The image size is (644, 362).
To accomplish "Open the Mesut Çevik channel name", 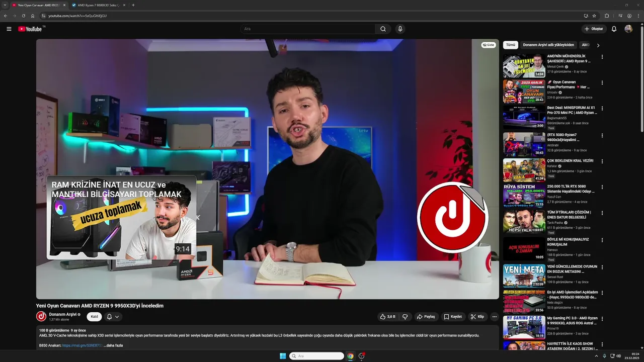I will point(555,66).
